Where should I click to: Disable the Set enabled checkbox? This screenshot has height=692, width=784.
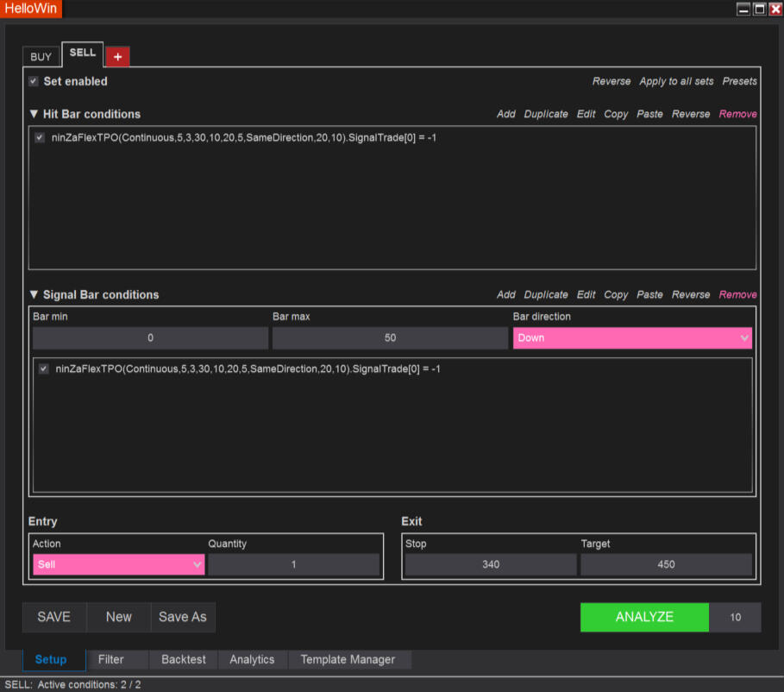[x=34, y=81]
